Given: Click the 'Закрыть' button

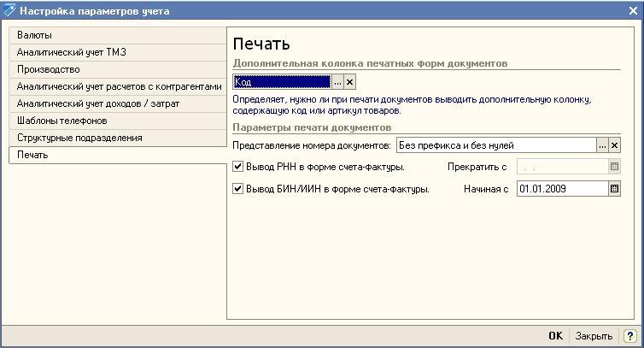Looking at the screenshot, I should pos(594,337).
